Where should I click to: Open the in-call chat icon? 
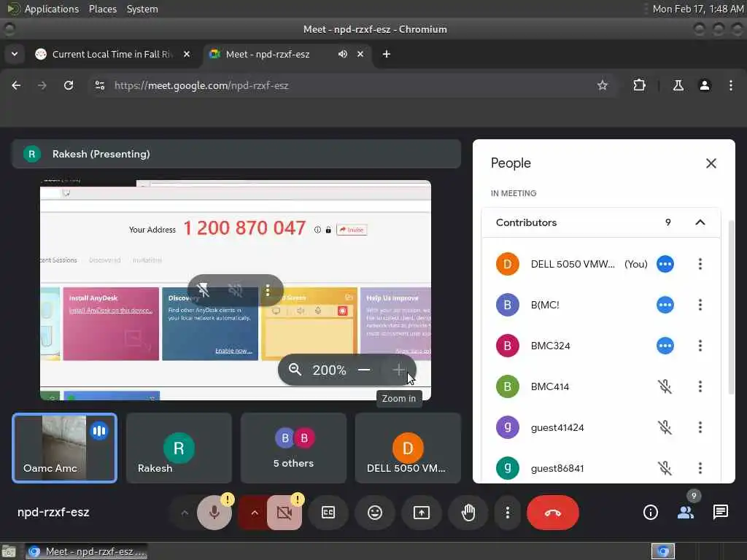click(x=720, y=513)
